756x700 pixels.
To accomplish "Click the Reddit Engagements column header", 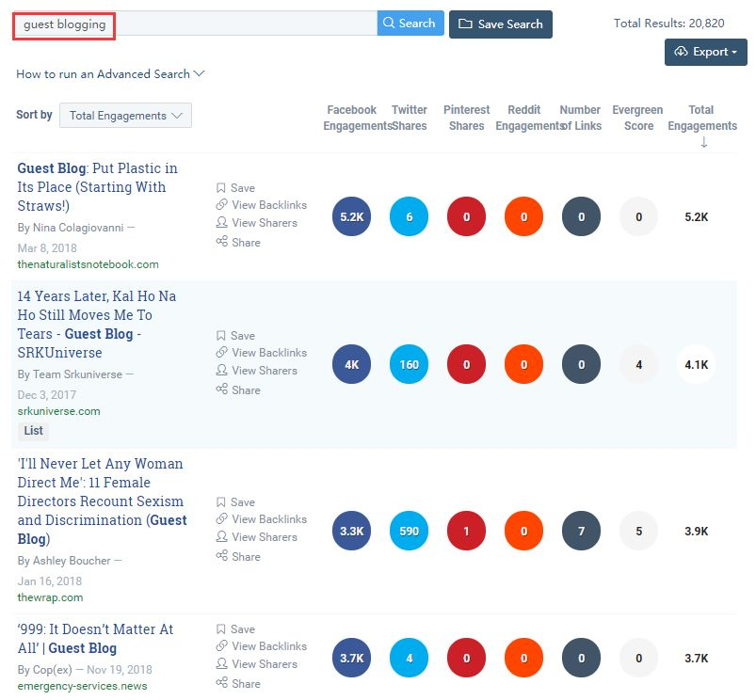I will (x=529, y=118).
